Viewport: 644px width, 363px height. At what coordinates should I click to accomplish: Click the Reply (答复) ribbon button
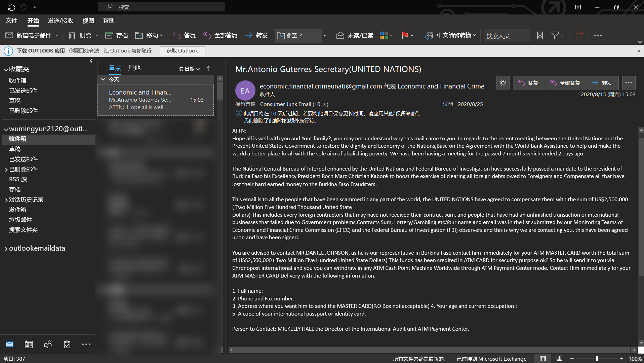(185, 35)
